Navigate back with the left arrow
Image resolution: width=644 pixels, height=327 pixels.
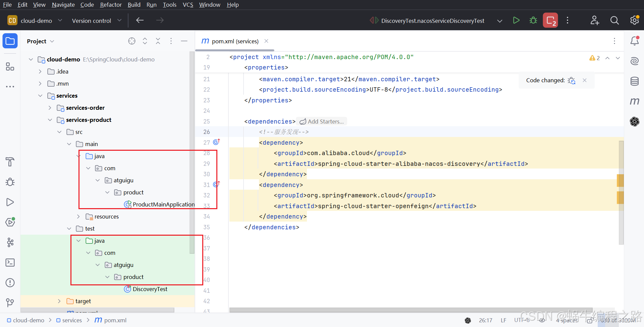tap(140, 20)
